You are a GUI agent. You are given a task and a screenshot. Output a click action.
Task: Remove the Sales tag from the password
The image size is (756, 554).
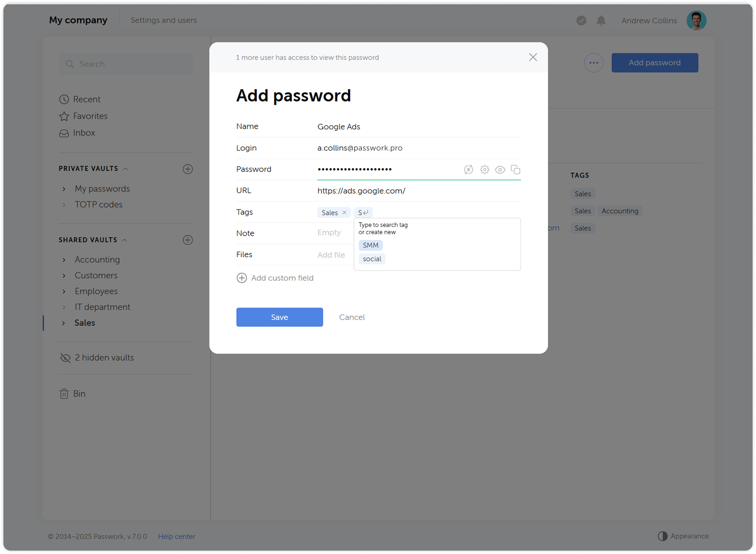pyautogui.click(x=344, y=212)
